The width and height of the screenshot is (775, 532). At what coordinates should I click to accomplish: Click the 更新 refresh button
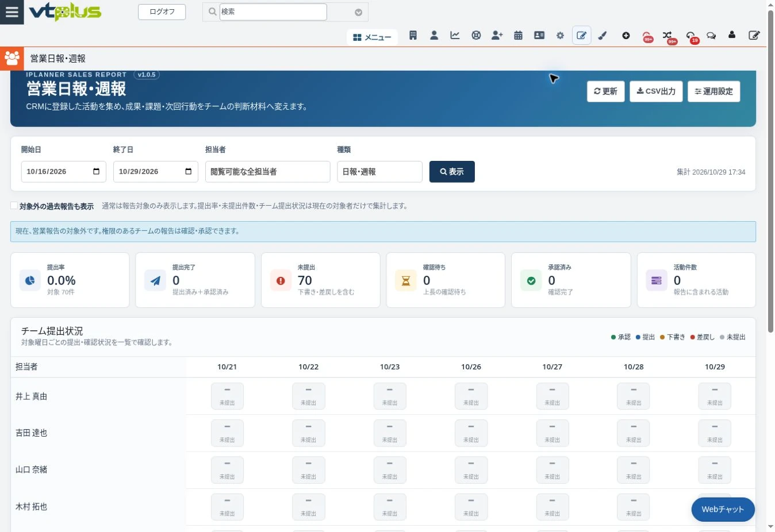pyautogui.click(x=605, y=91)
